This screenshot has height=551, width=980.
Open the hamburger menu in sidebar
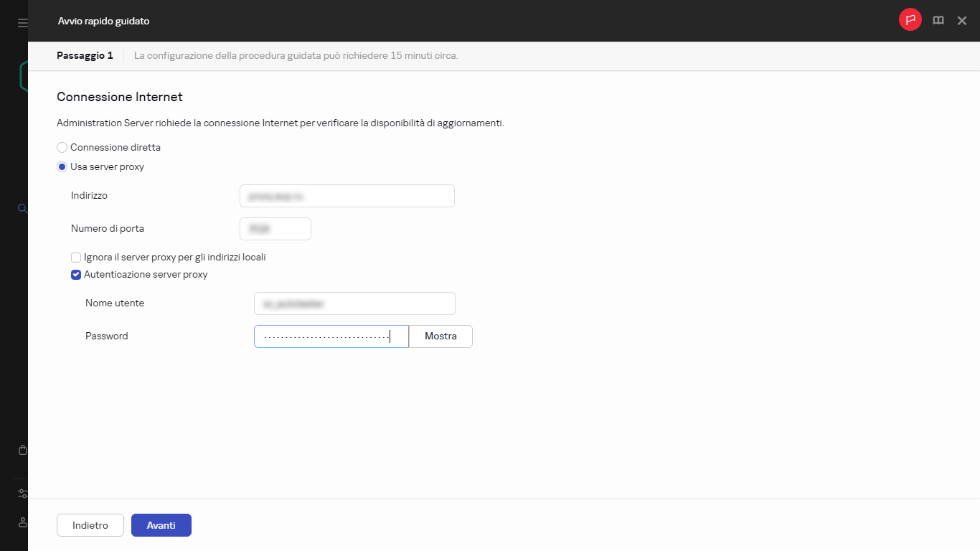click(x=22, y=23)
